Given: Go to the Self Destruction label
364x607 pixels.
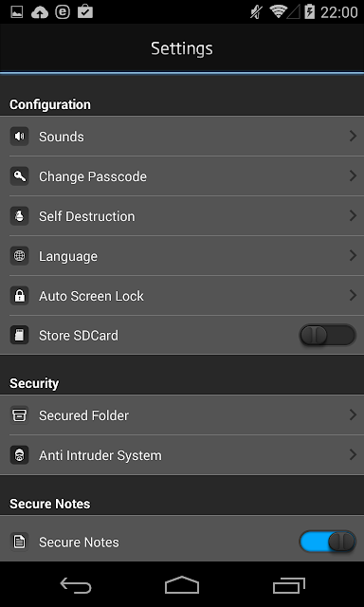Looking at the screenshot, I should pos(86,216).
